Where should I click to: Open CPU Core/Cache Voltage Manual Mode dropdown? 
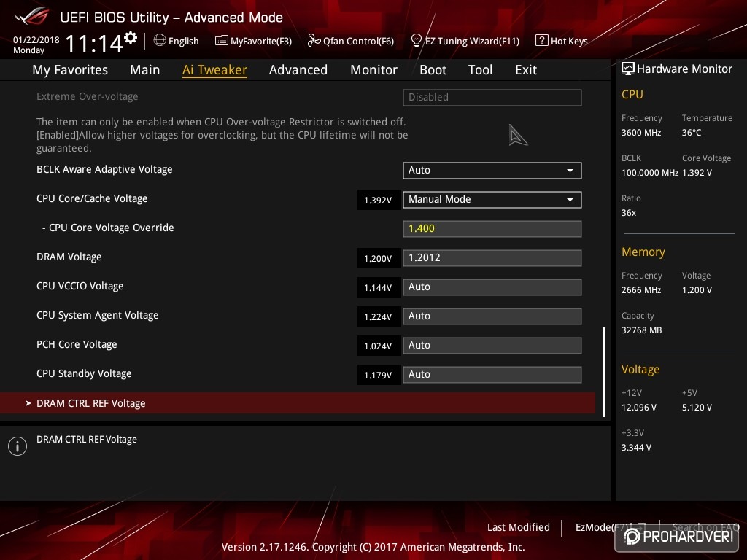coord(492,200)
